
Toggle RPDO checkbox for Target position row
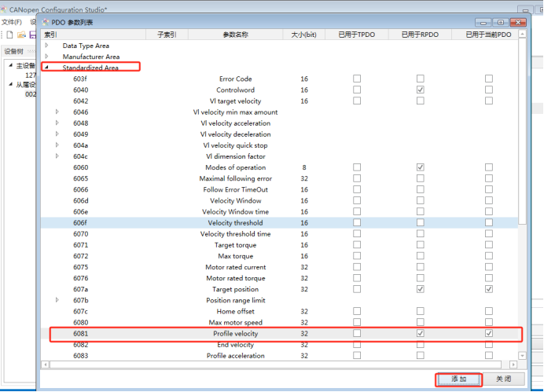pyautogui.click(x=420, y=289)
